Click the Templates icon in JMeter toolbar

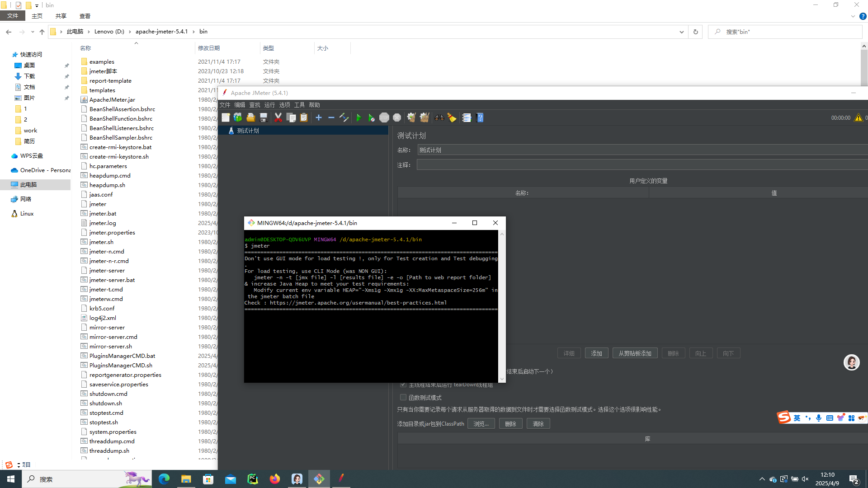point(238,118)
